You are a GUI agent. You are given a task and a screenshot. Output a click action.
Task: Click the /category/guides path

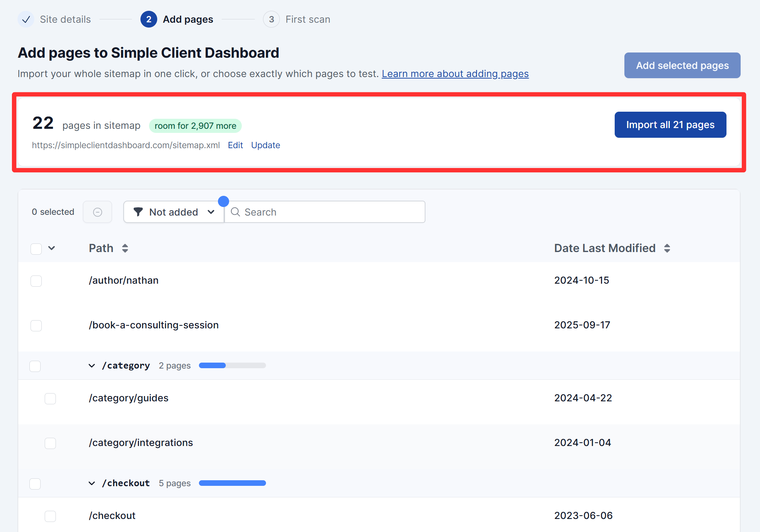[129, 398]
